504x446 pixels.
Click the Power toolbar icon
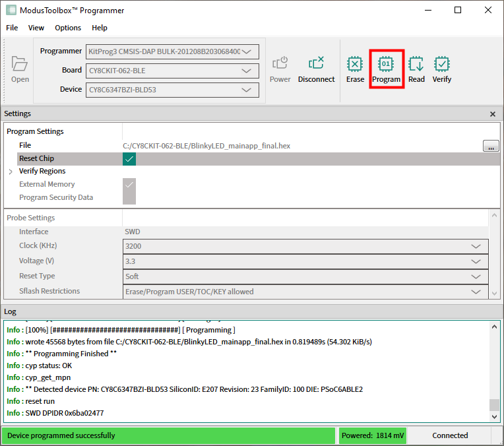(x=280, y=65)
